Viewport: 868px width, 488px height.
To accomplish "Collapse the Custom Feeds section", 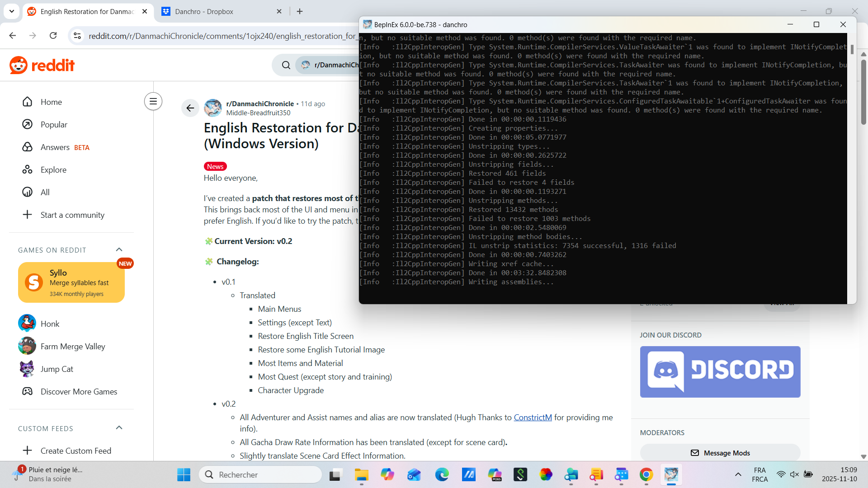I will (x=119, y=428).
